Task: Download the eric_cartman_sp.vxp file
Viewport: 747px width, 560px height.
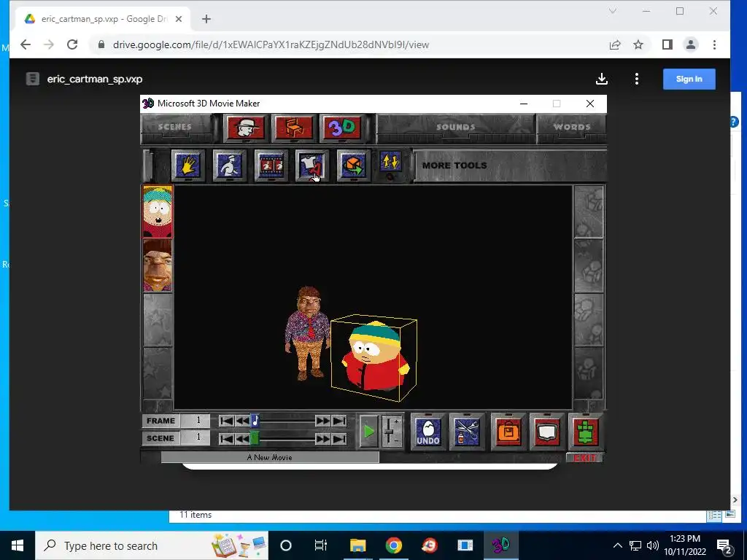Action: coord(602,79)
